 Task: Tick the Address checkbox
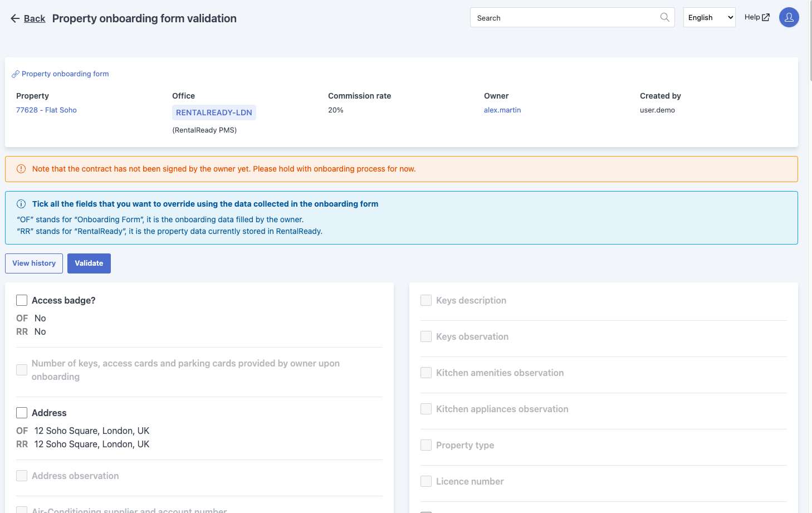click(22, 413)
